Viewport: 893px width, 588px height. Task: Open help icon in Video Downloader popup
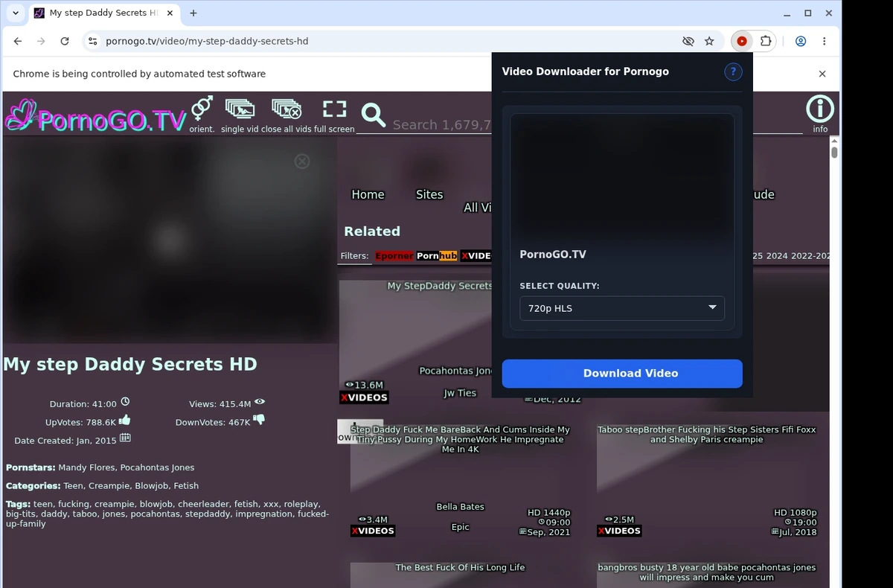click(x=733, y=71)
